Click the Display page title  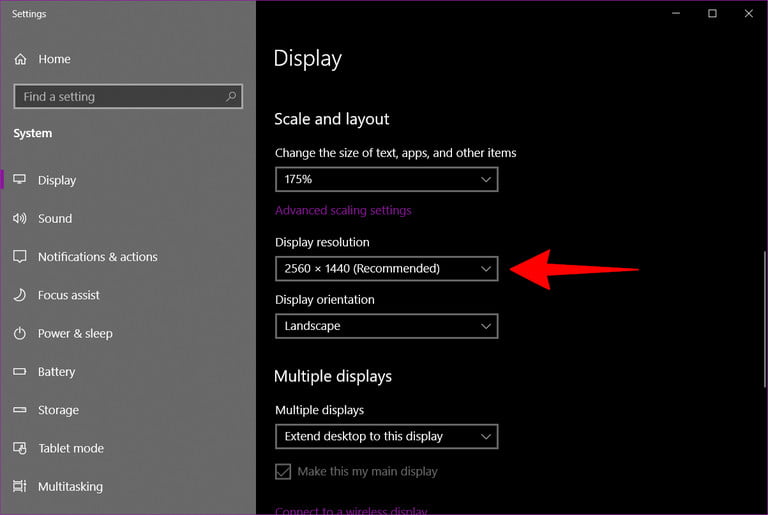(x=308, y=59)
